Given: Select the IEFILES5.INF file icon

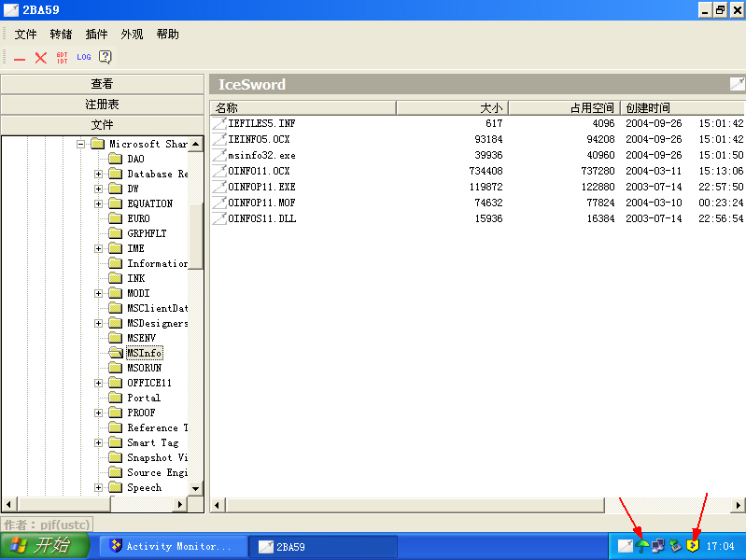Looking at the screenshot, I should pos(218,124).
